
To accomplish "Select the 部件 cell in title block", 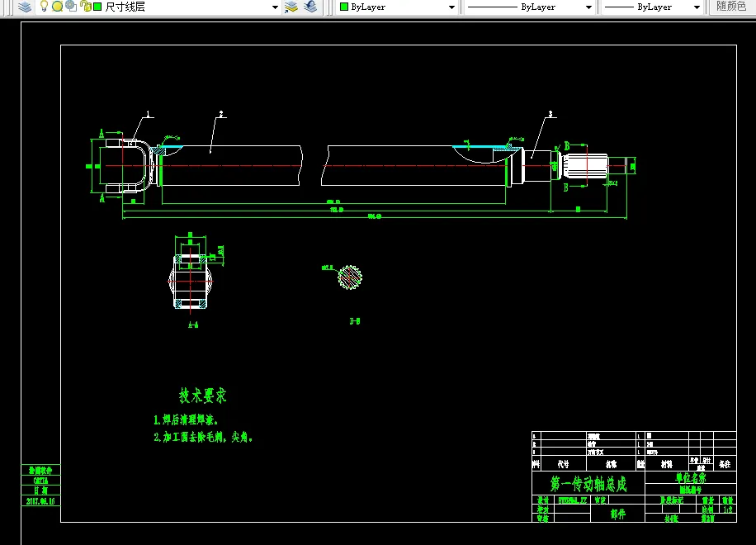I will [617, 514].
